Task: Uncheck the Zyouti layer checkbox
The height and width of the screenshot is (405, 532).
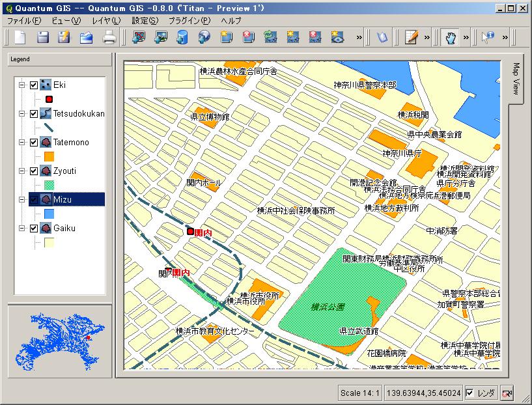Action: coord(33,171)
